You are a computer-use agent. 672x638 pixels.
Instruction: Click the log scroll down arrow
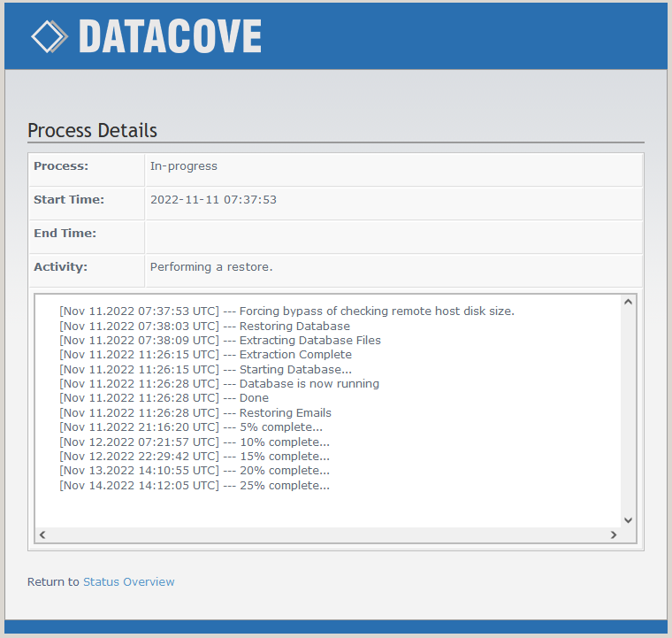point(628,520)
